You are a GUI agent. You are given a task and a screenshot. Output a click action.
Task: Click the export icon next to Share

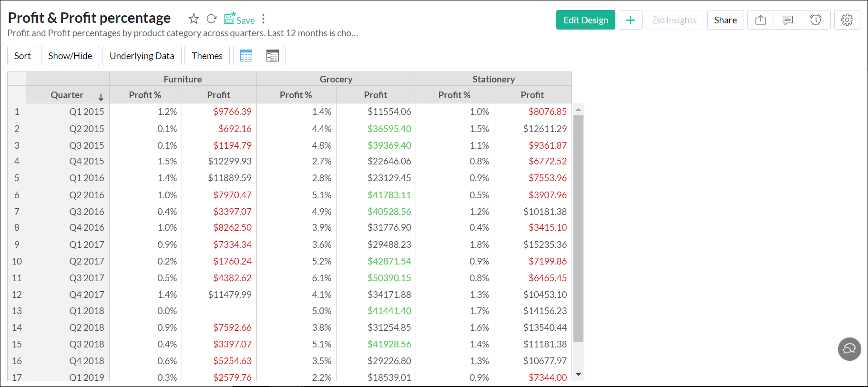point(761,20)
